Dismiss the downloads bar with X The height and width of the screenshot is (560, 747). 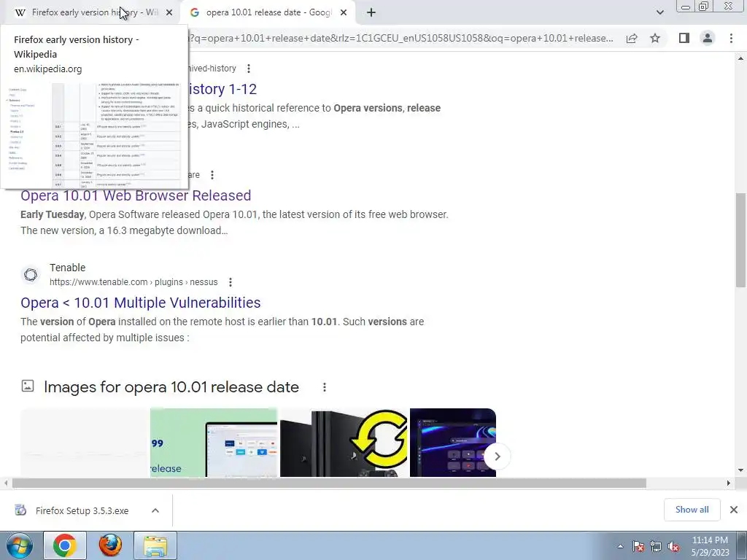point(734,510)
